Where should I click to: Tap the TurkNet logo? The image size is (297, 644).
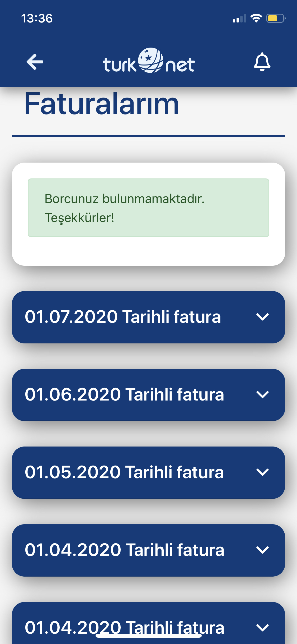tap(149, 61)
